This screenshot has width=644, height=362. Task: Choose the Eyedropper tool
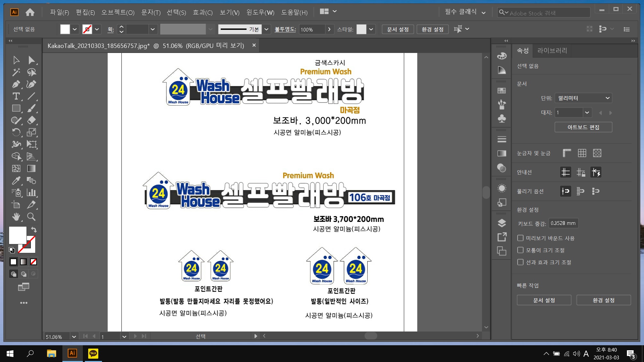(16, 181)
